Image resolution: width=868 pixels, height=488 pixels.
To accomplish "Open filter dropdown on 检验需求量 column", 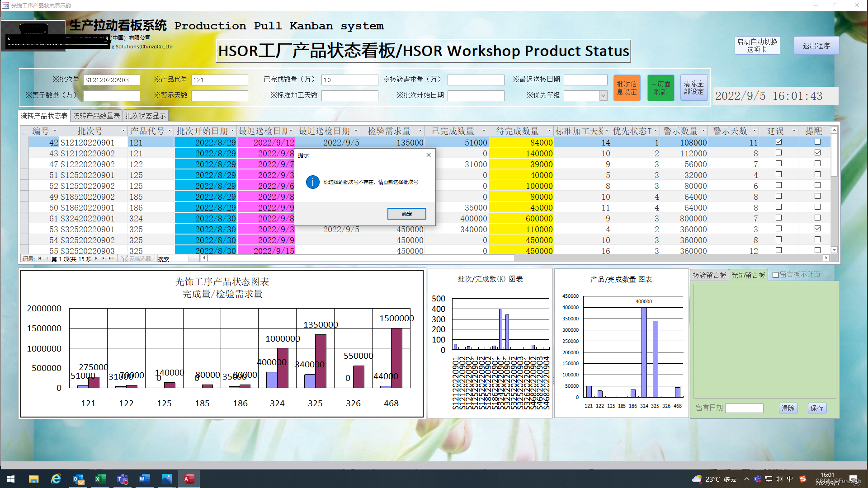I will (x=420, y=131).
